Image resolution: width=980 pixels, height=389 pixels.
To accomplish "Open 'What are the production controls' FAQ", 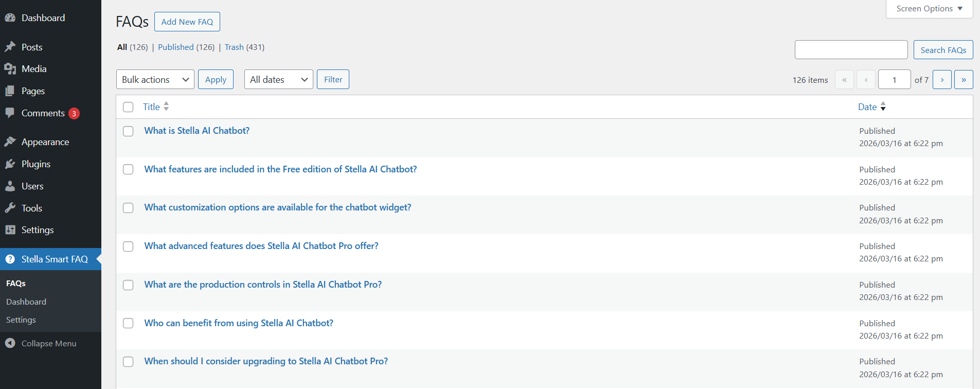I will 263,285.
